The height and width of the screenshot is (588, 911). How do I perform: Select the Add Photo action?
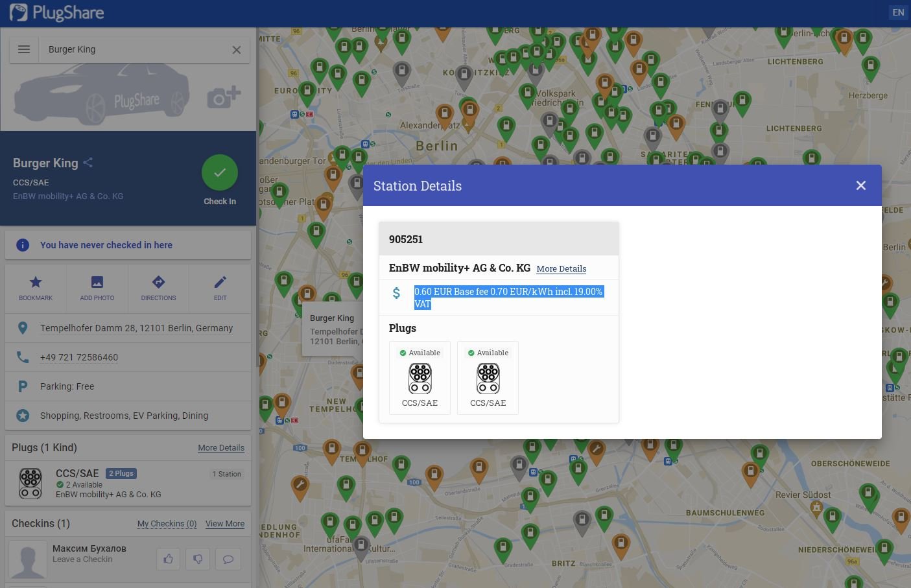click(97, 288)
